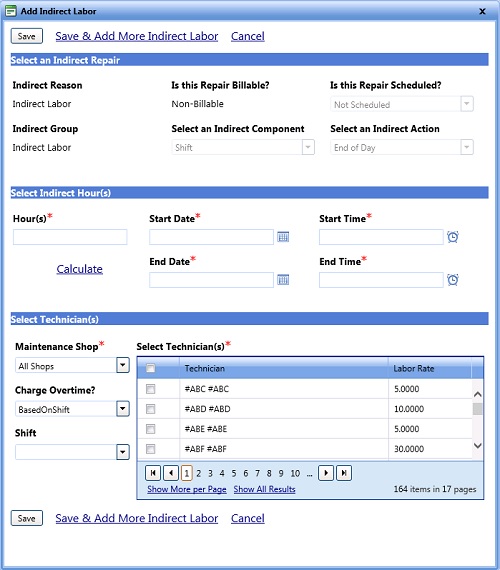The width and height of the screenshot is (500, 570).
Task: Check technician #ABD #ABD
Action: 151,409
